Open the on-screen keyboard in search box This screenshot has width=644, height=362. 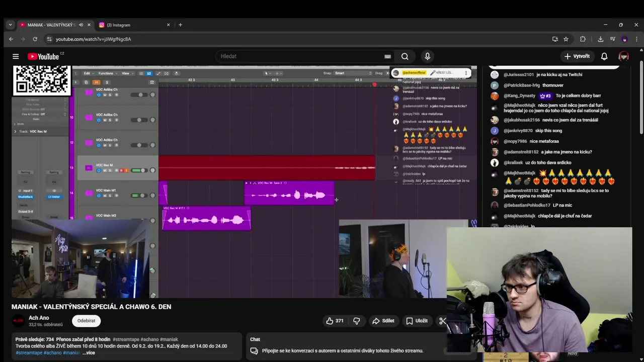[x=387, y=56]
